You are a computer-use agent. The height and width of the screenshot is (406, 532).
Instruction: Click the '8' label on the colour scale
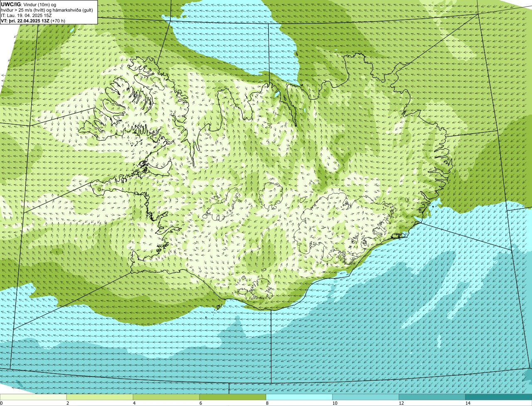267,403
